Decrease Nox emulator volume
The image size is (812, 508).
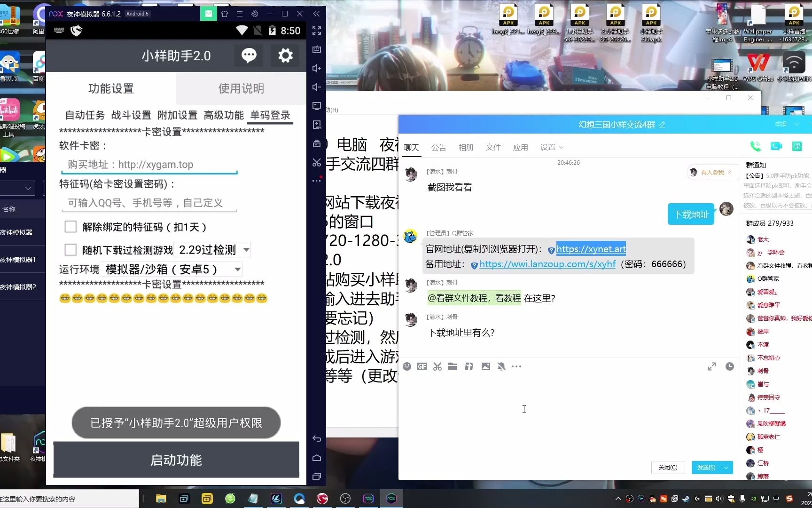317,87
